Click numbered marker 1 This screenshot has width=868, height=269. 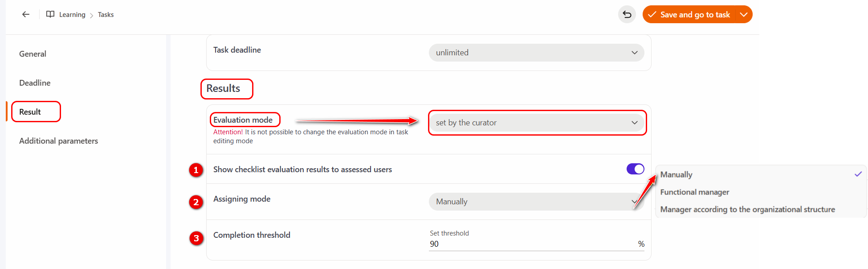click(196, 170)
